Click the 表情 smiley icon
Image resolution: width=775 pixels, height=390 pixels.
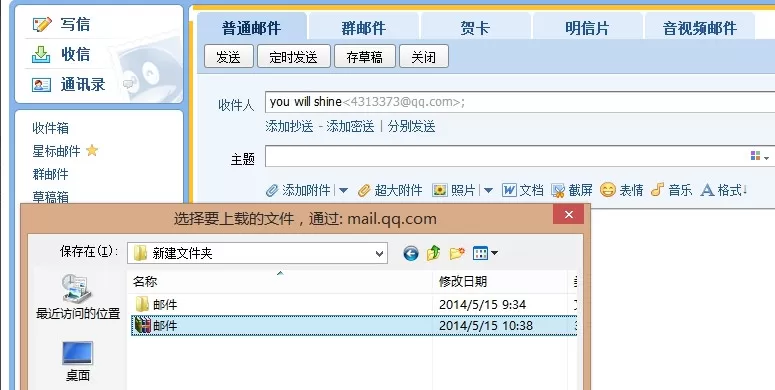click(x=607, y=190)
